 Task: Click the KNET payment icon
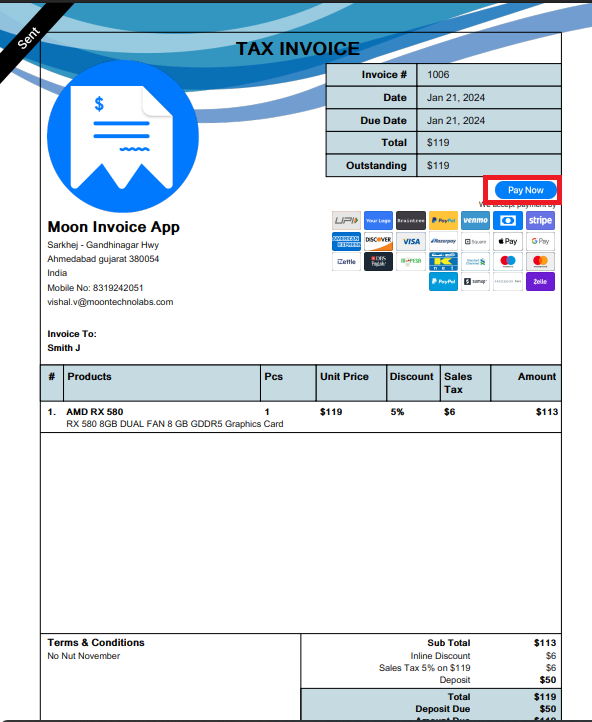pyautogui.click(x=443, y=262)
